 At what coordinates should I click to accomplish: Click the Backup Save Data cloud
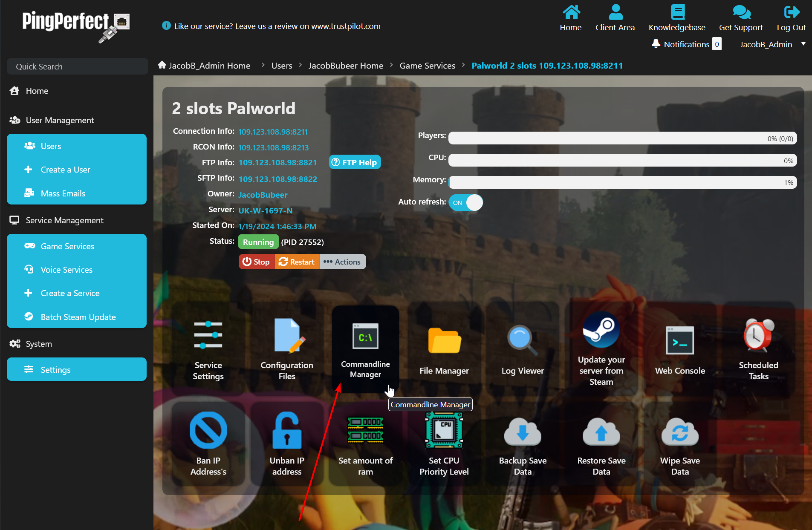pos(523,432)
